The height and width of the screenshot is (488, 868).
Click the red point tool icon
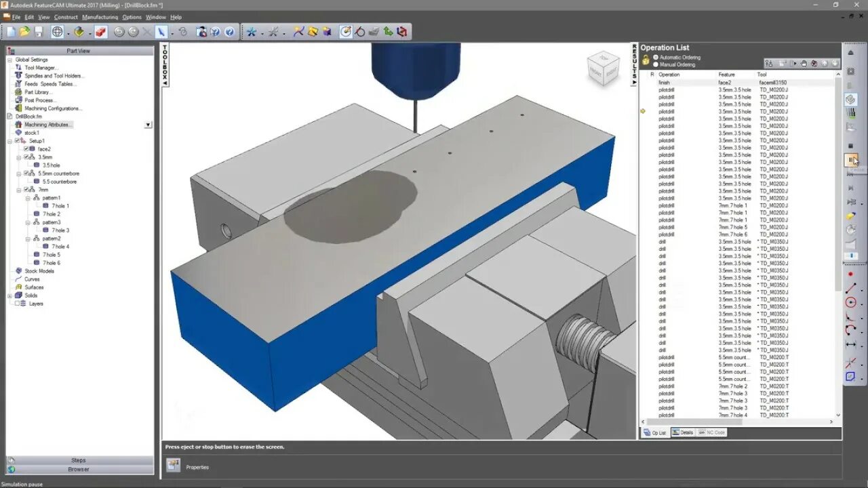point(851,274)
